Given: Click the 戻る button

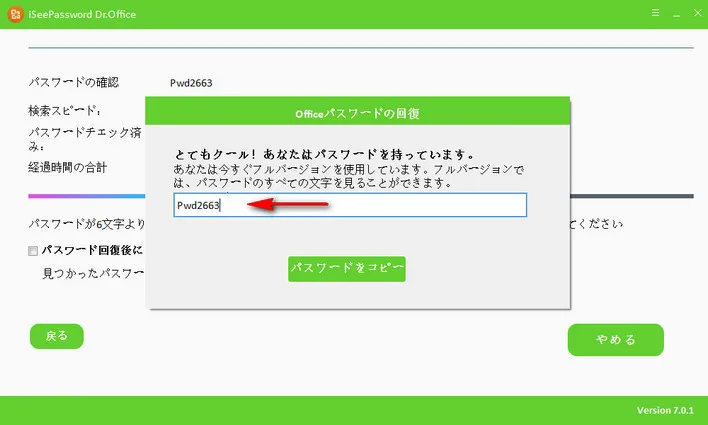Looking at the screenshot, I should tap(57, 336).
